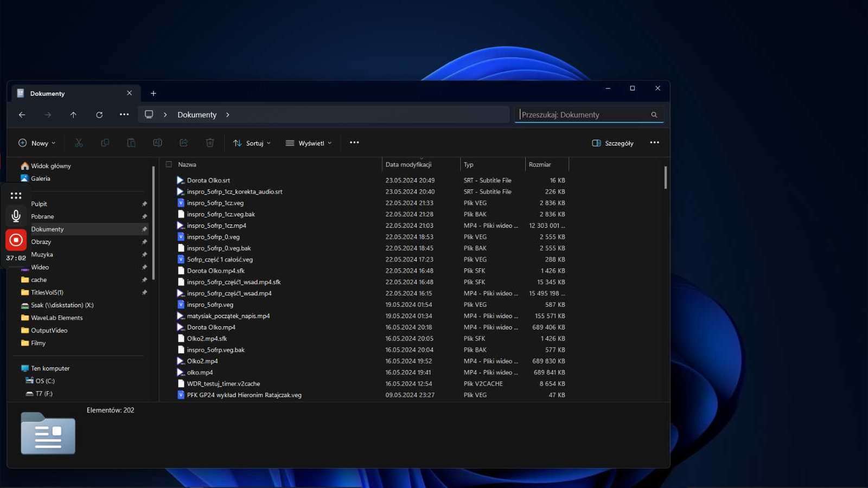The height and width of the screenshot is (488, 868).
Task: Open the Wyświetl view dropdown
Action: click(309, 143)
